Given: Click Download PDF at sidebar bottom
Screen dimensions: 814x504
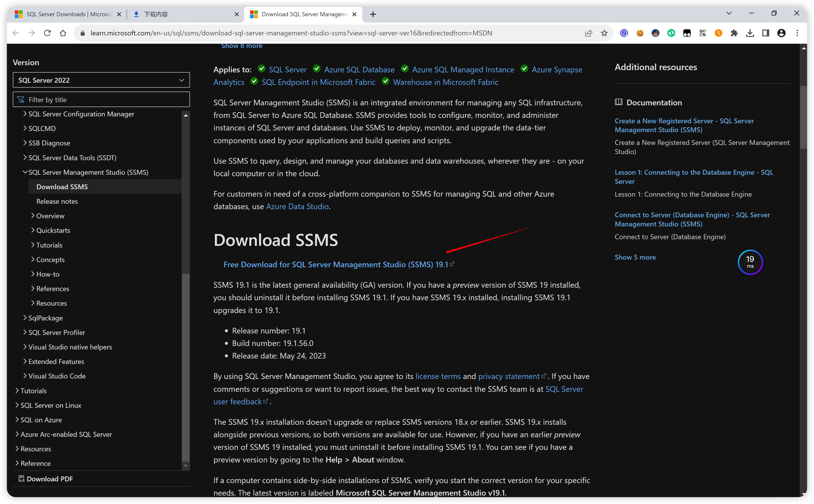Looking at the screenshot, I should tap(46, 479).
